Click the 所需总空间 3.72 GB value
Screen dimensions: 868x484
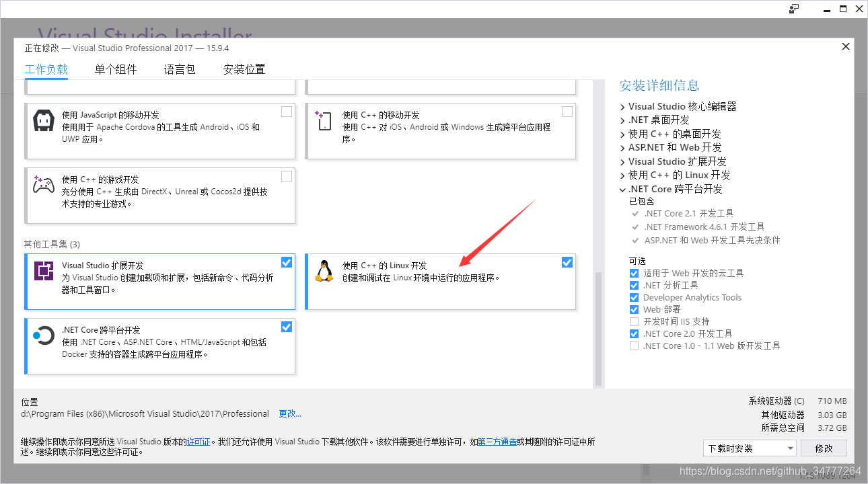pos(833,428)
